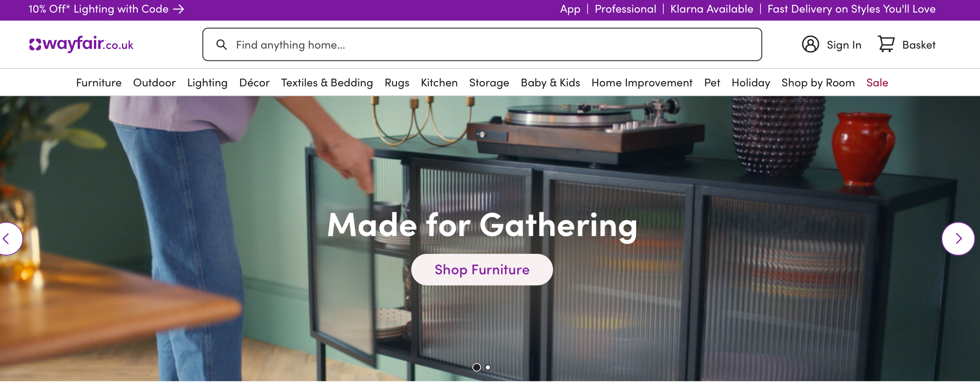This screenshot has height=388, width=980.
Task: Click the search magnifying glass icon
Action: [x=220, y=44]
